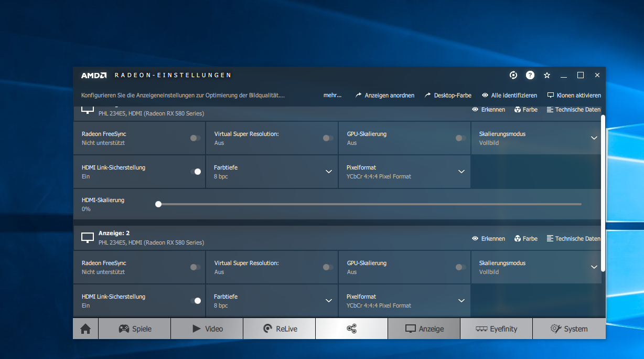
Task: Click the AMD logo in title bar
Action: (94, 75)
